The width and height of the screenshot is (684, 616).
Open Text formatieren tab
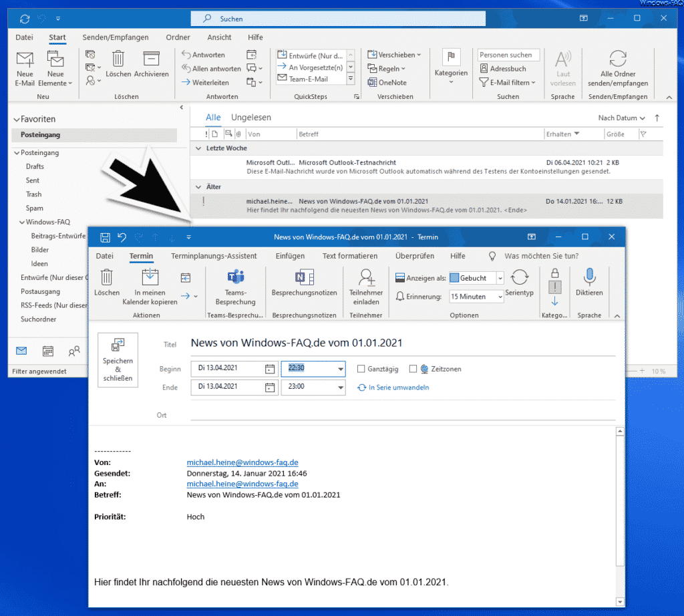(350, 256)
